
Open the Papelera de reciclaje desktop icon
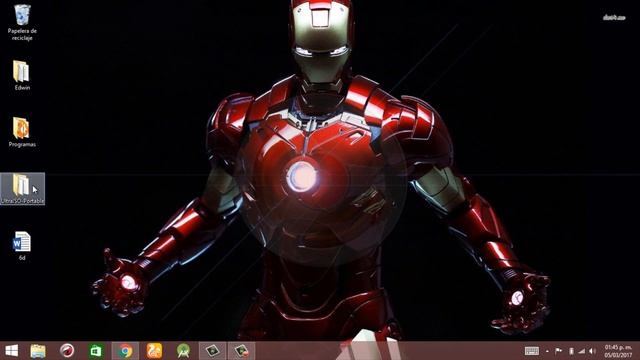(x=22, y=22)
